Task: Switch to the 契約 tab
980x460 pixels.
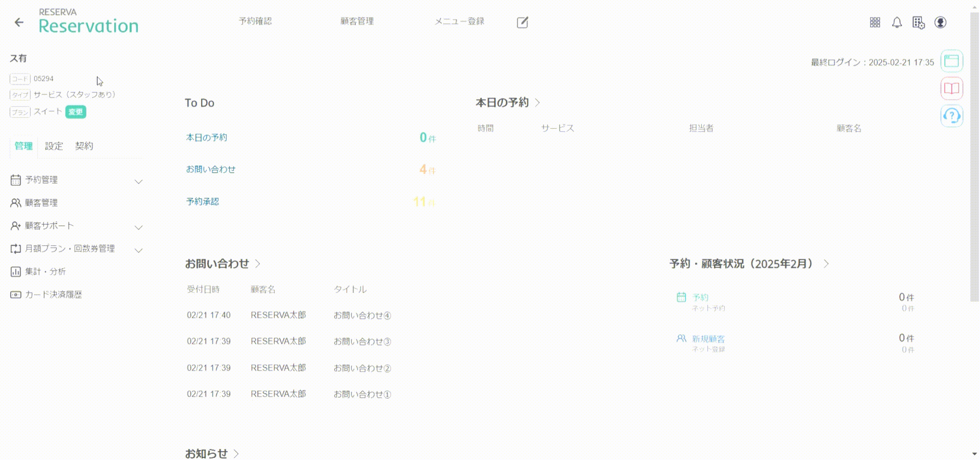Action: pyautogui.click(x=84, y=146)
